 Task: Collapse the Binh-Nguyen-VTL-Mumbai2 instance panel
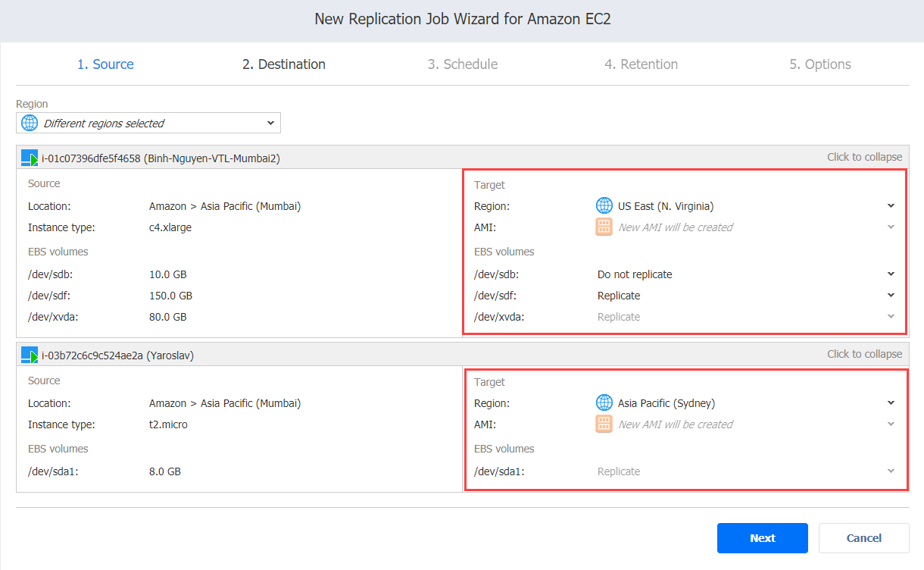[x=864, y=157]
